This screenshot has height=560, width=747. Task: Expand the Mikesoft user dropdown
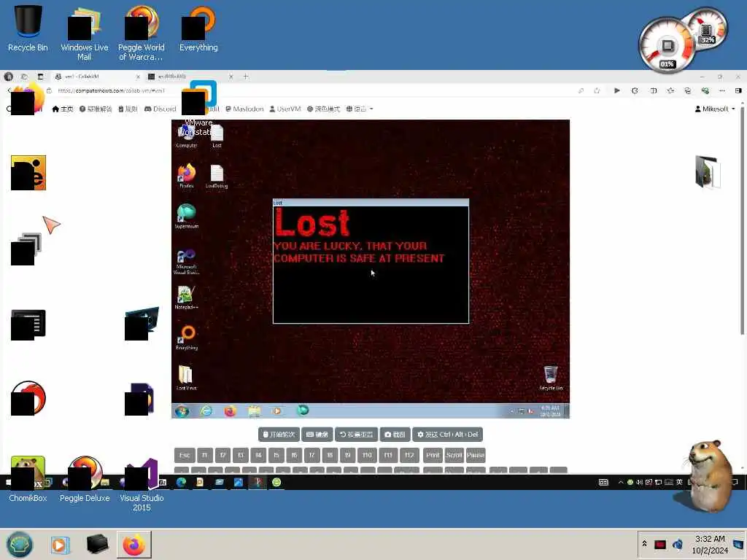[x=715, y=109]
